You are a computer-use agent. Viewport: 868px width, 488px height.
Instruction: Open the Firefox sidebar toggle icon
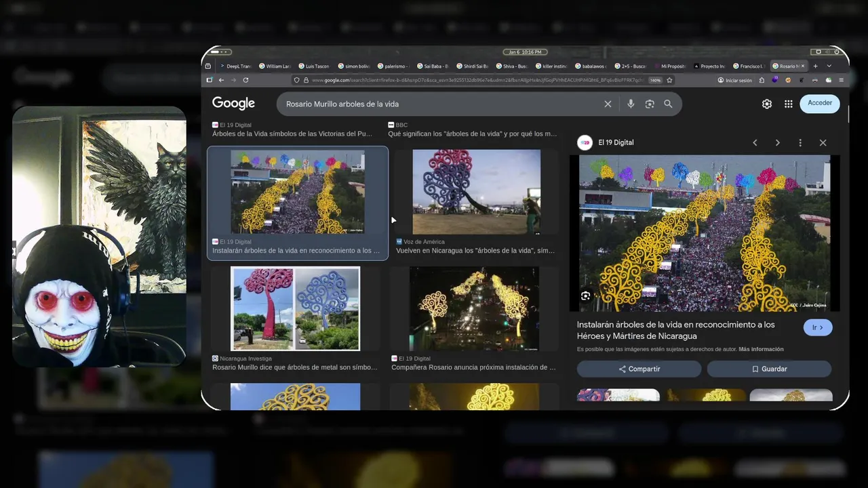(209, 80)
